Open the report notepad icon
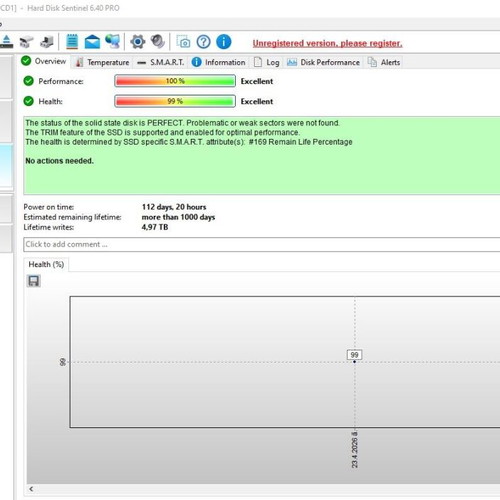Image resolution: width=500 pixels, height=500 pixels. [x=72, y=42]
